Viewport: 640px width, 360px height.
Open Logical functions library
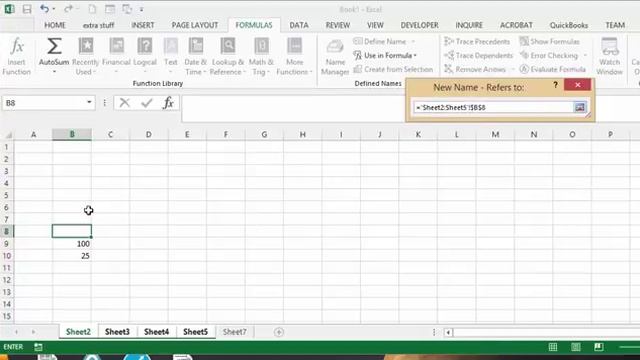[x=145, y=56]
